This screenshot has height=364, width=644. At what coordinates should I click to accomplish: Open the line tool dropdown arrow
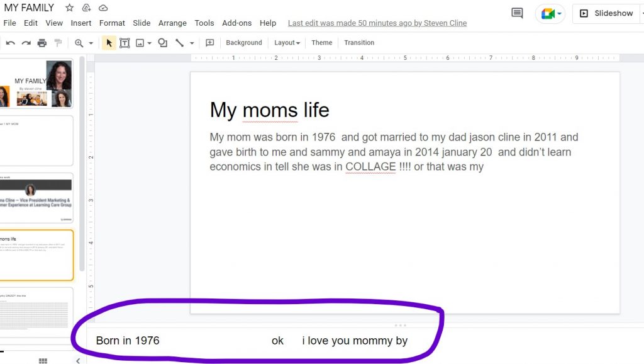click(192, 43)
